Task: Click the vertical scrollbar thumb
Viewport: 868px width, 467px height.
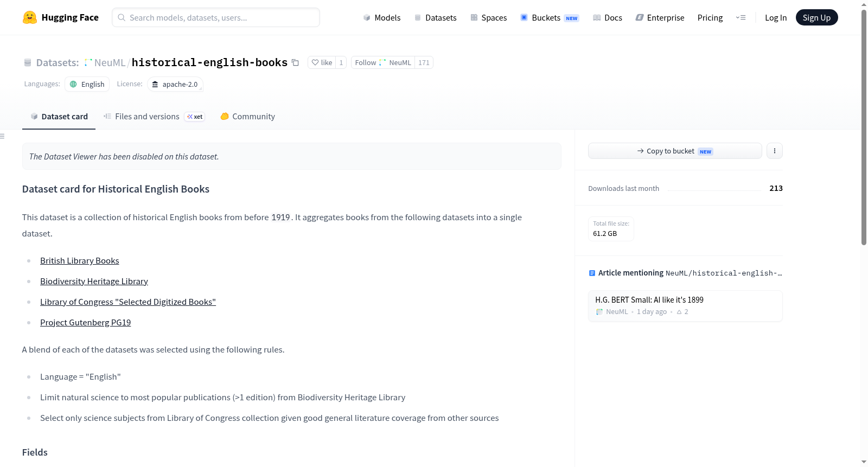Action: point(864,127)
